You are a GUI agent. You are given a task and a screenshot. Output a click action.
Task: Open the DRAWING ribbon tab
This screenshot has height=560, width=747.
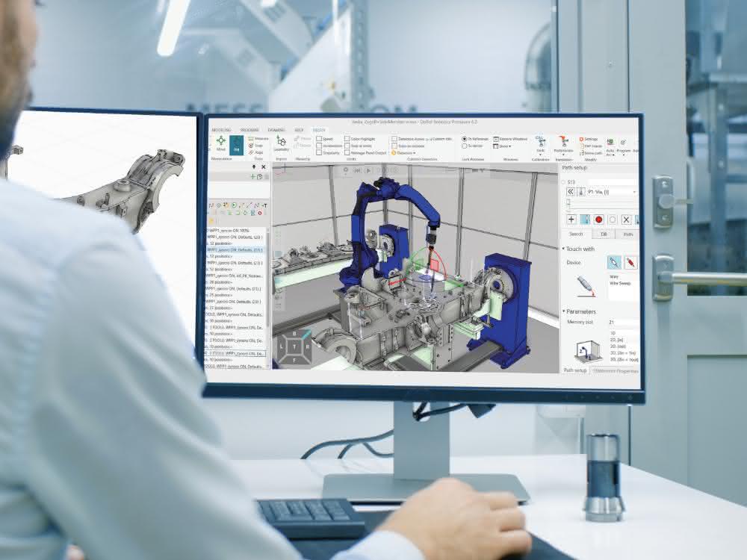[x=276, y=130]
